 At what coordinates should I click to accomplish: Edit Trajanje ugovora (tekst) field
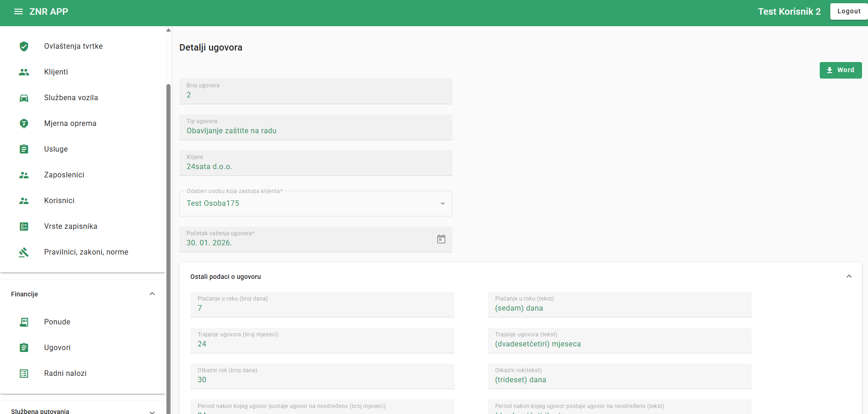pyautogui.click(x=620, y=340)
